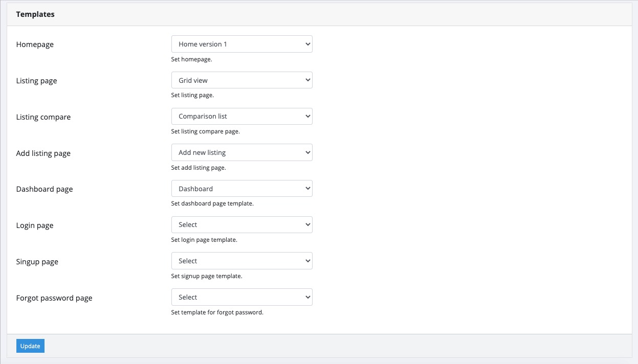Click 'Set add listing page.' hint
Image resolution: width=638 pixels, height=364 pixels.
[x=199, y=168]
